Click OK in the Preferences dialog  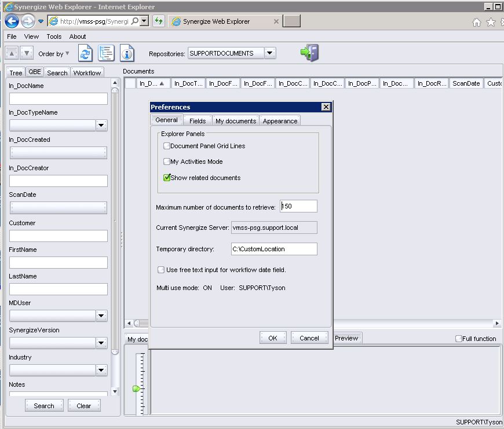click(273, 338)
